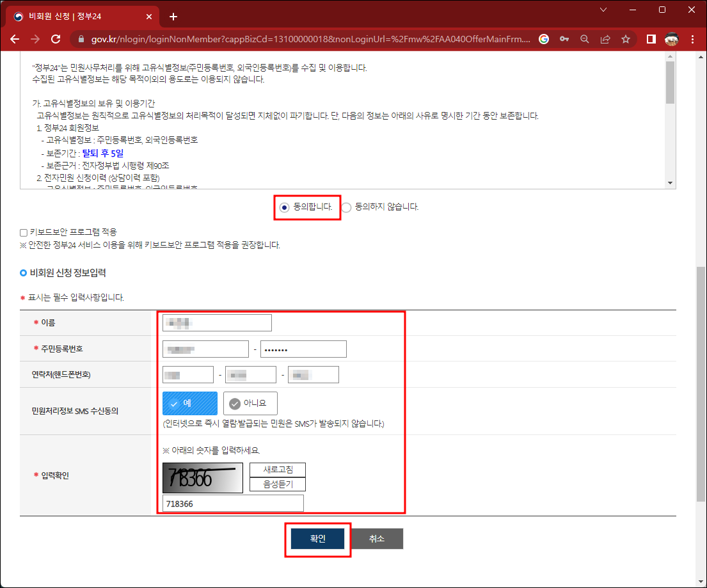The image size is (707, 588).
Task: Click the share icon in the address bar
Action: [x=605, y=39]
